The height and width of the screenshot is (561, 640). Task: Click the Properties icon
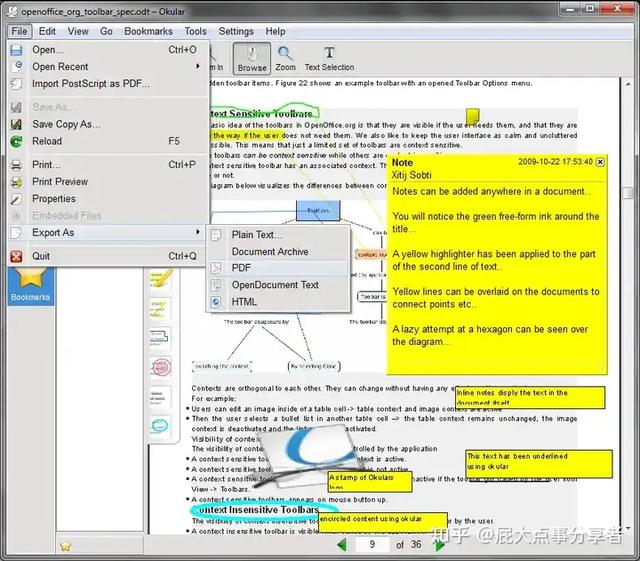click(x=16, y=199)
